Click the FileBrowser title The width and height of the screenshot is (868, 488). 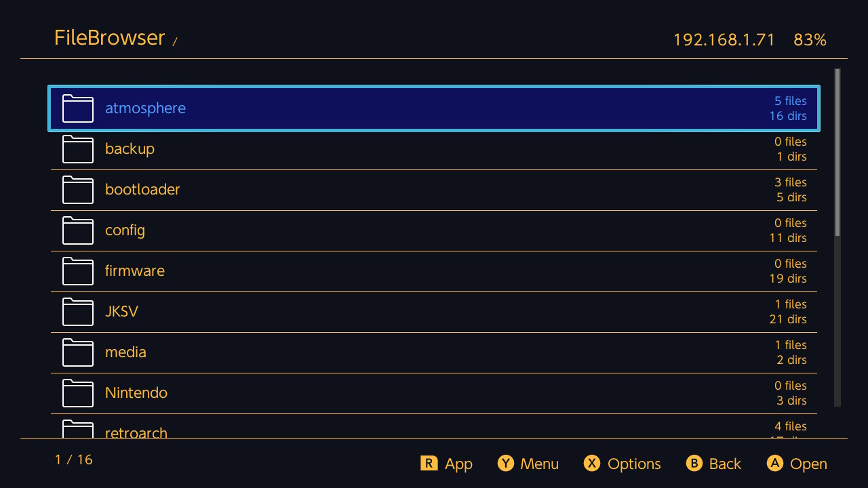click(109, 38)
